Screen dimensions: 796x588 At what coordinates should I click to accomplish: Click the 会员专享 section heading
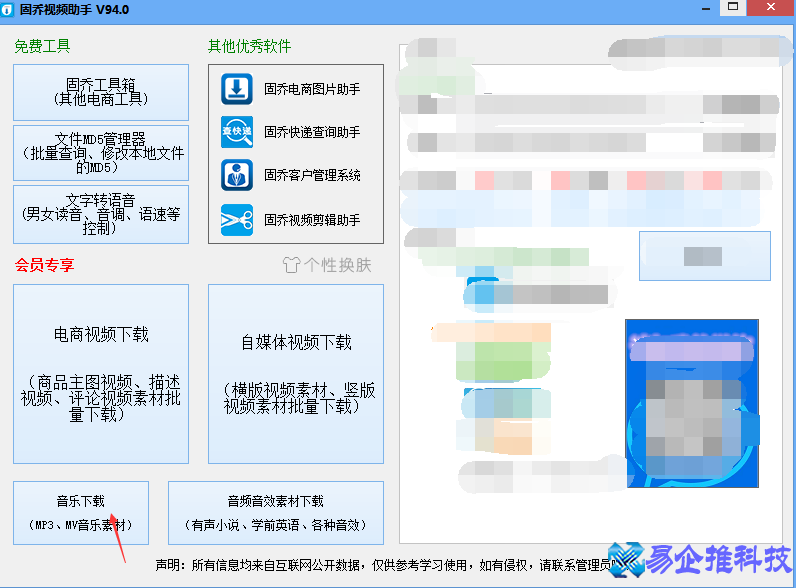(x=45, y=265)
